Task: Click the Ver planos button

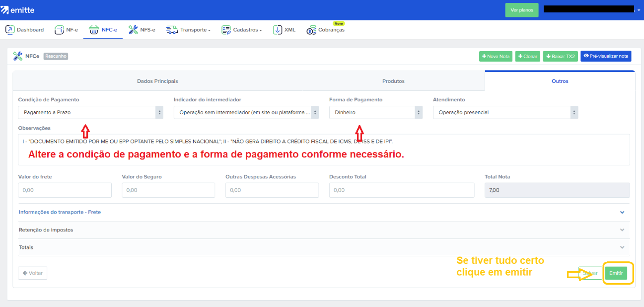Action: pos(521,10)
